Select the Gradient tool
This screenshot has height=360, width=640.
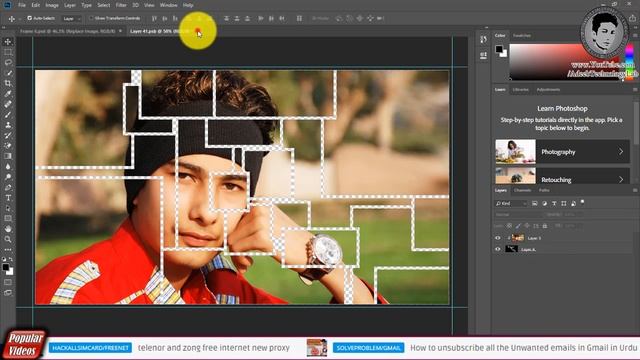8,156
